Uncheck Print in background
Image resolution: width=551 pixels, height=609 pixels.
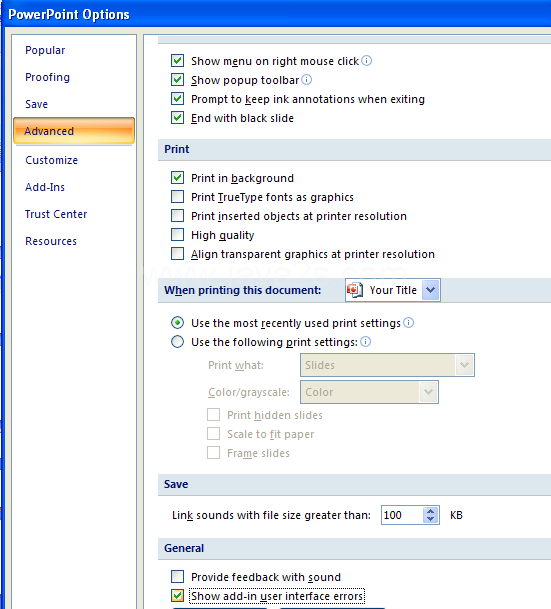coord(177,177)
